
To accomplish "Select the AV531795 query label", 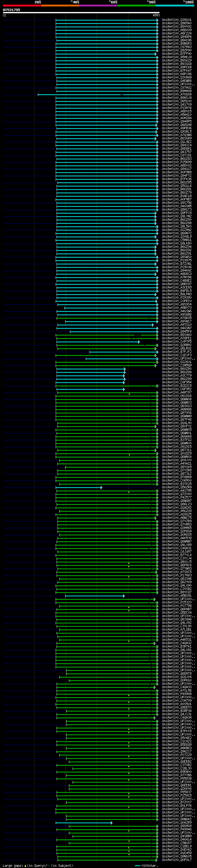I will (x=11, y=10).
